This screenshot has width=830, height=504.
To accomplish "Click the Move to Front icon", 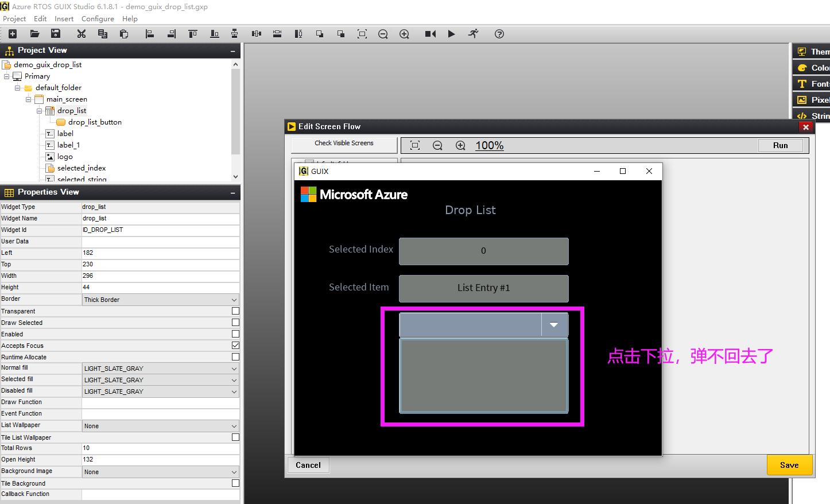I will pos(320,34).
